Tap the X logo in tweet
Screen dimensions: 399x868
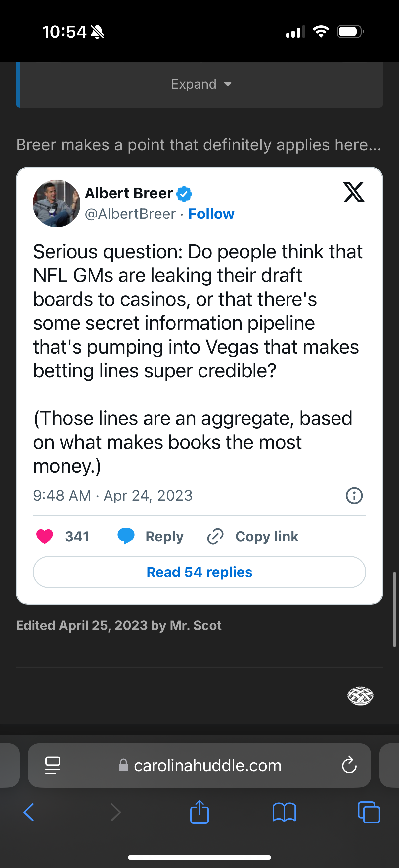pyautogui.click(x=354, y=192)
